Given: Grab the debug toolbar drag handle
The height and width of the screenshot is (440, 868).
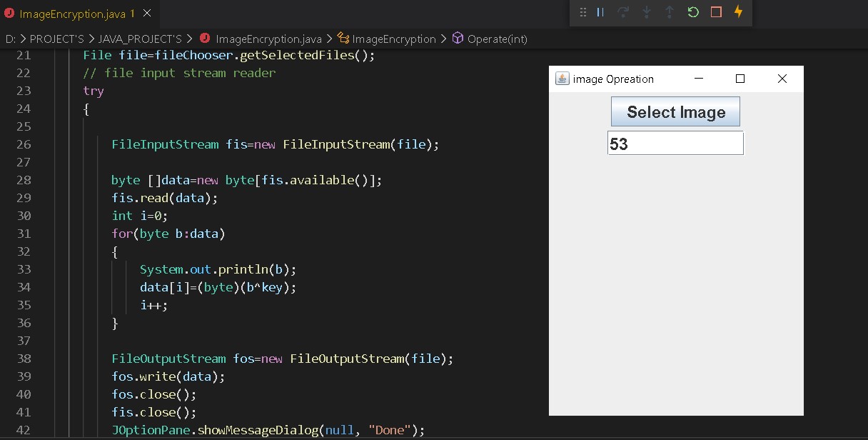Looking at the screenshot, I should pyautogui.click(x=582, y=12).
